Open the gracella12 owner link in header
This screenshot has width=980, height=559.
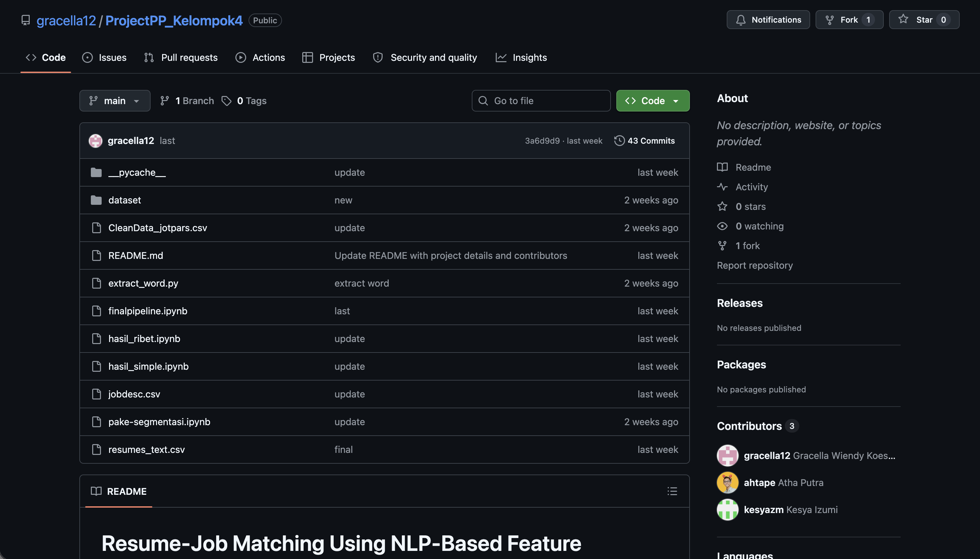pyautogui.click(x=66, y=20)
